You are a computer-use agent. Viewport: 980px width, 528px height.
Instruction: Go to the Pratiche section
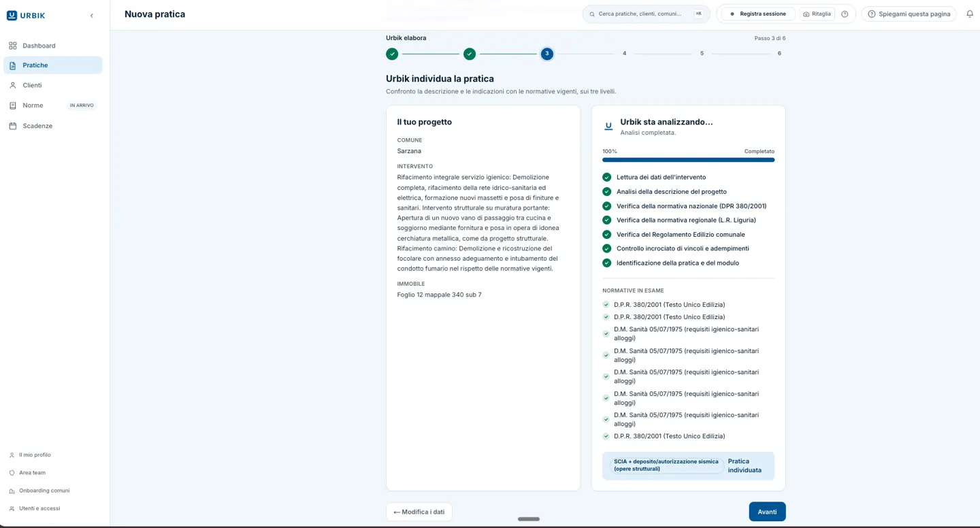tap(53, 65)
